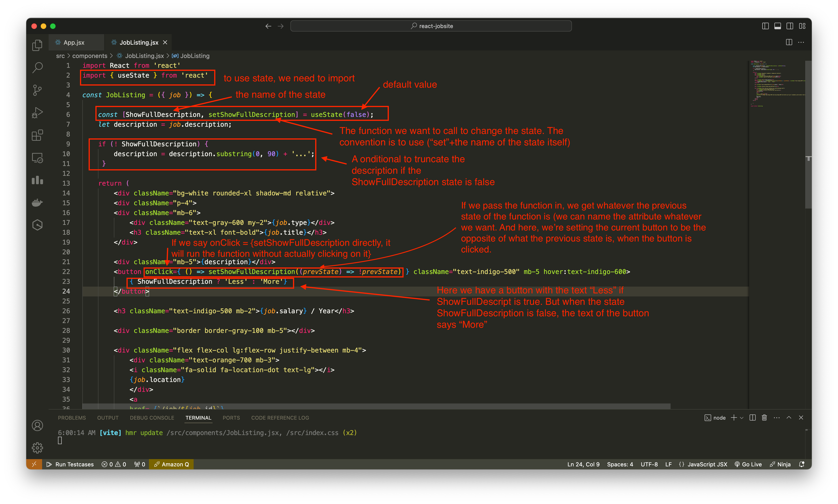Open the Accounts menu
Image resolution: width=838 pixels, height=504 pixels.
[37, 425]
